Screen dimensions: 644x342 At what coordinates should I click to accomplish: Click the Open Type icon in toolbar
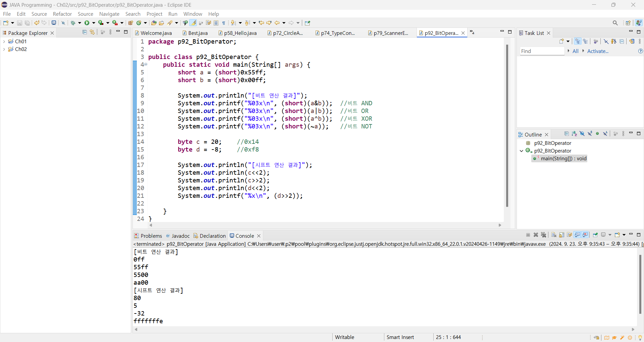click(x=154, y=23)
